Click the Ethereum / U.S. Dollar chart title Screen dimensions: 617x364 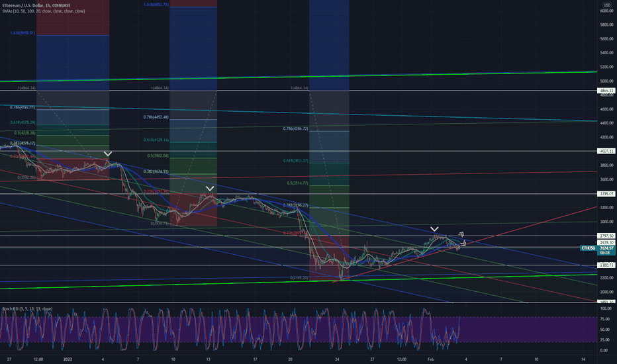(36, 5)
